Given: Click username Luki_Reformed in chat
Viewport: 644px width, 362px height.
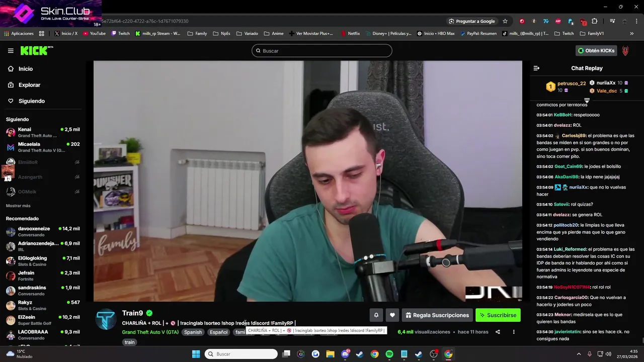Looking at the screenshot, I should click(x=570, y=249).
